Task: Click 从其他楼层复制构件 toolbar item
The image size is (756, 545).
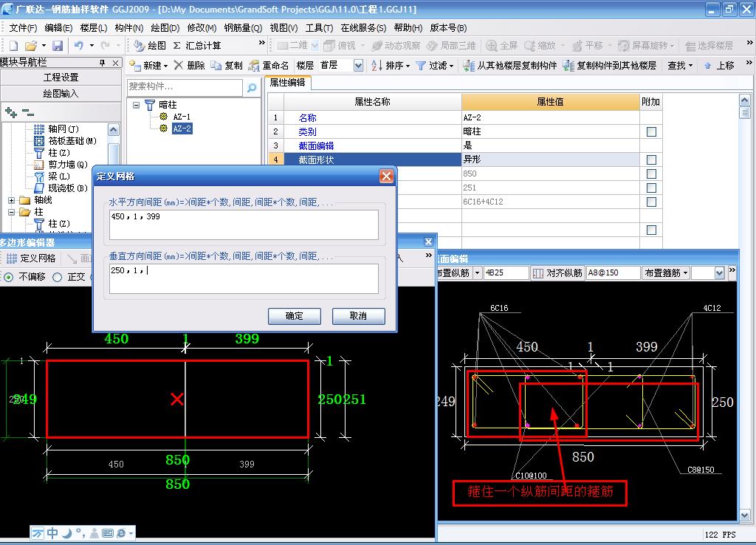Action: pyautogui.click(x=509, y=65)
